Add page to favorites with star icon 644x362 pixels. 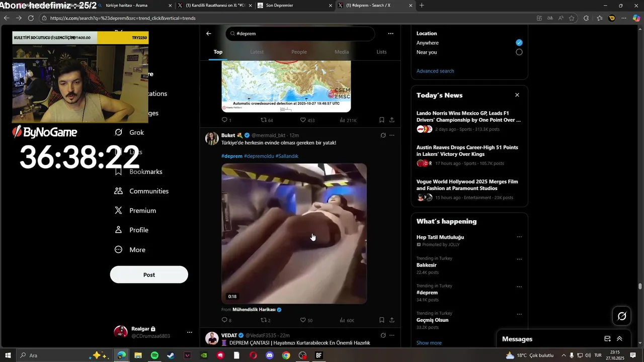tap(572, 18)
